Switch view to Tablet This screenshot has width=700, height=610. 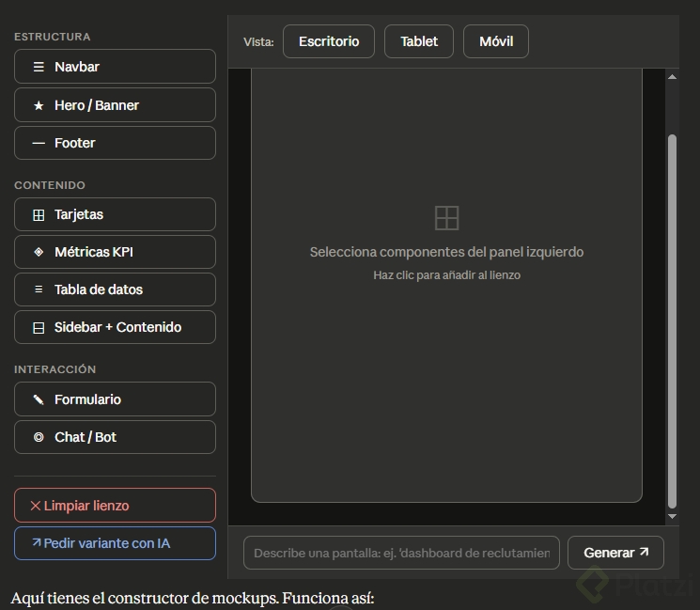pyautogui.click(x=419, y=41)
